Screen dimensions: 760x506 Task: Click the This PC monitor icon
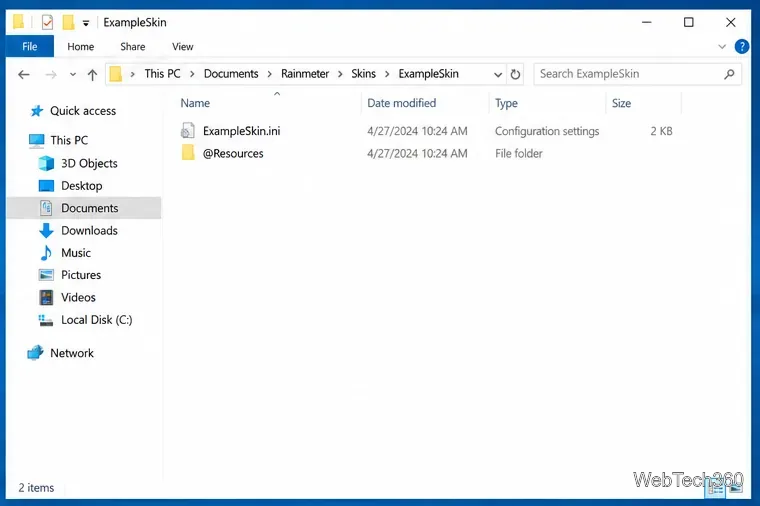[x=36, y=141]
